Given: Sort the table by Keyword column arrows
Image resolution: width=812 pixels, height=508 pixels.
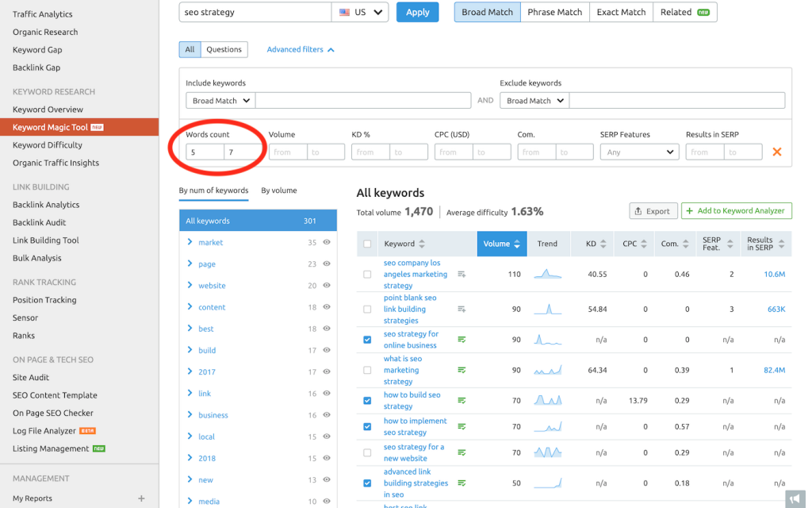Looking at the screenshot, I should pyautogui.click(x=422, y=244).
